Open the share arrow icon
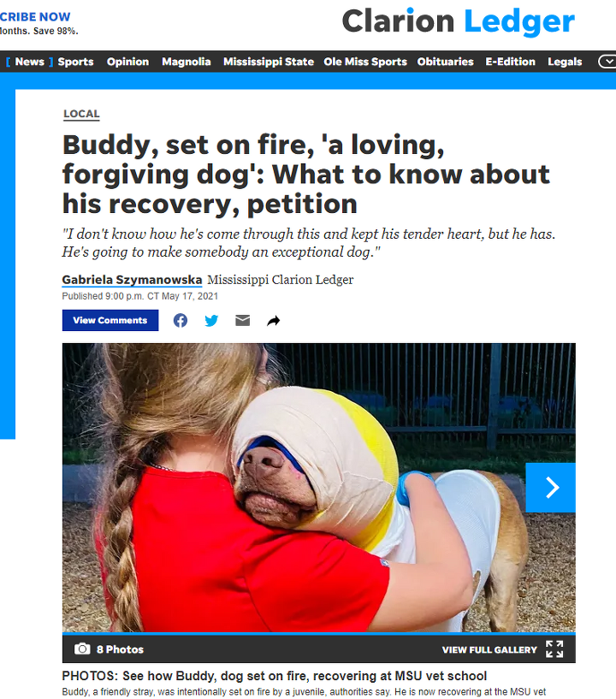The image size is (616, 699). [274, 321]
